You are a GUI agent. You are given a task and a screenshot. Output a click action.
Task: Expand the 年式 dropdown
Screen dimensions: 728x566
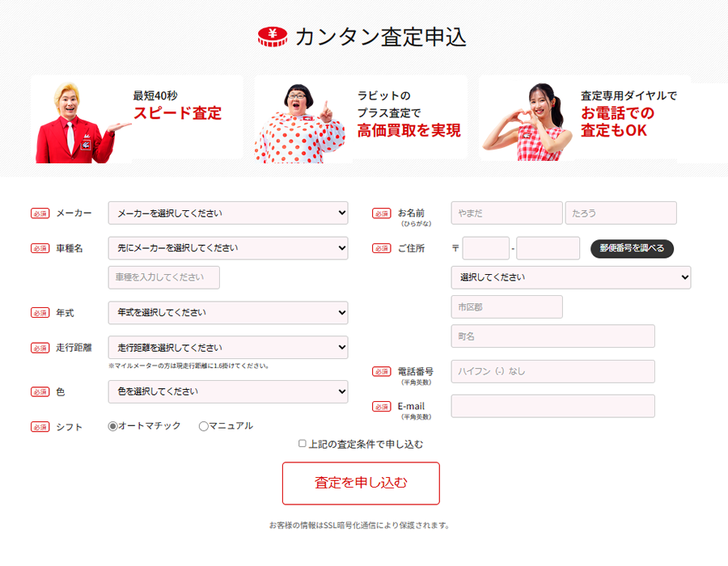coord(227,313)
